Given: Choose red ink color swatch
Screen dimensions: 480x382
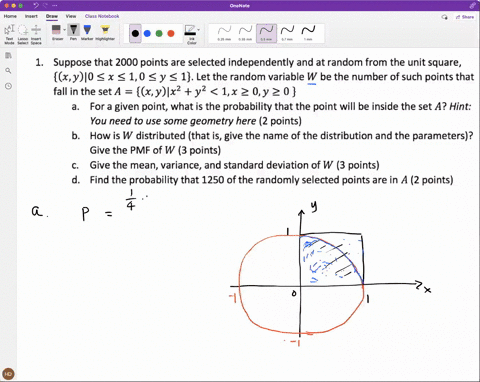Looking at the screenshot, I should (x=171, y=33).
